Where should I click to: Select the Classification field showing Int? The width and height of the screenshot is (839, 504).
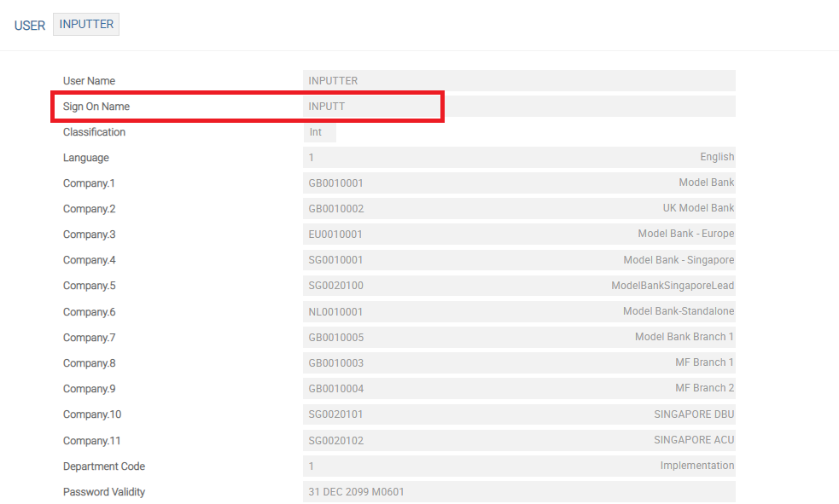[319, 132]
